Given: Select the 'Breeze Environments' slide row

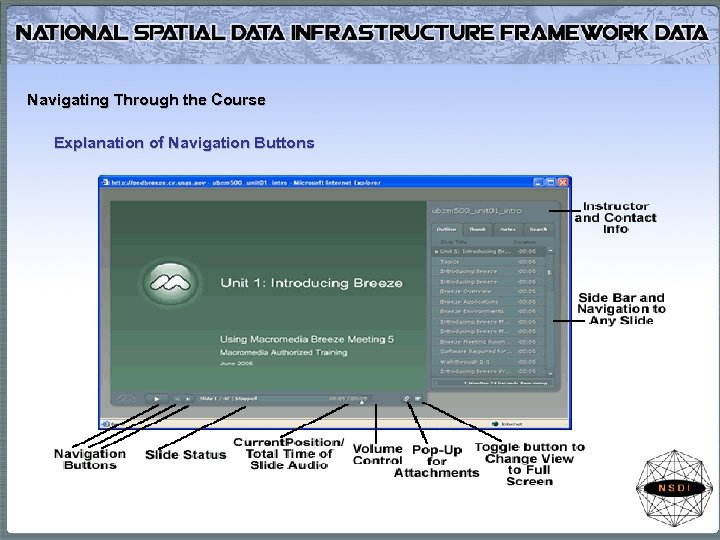Looking at the screenshot, I should [x=489, y=311].
